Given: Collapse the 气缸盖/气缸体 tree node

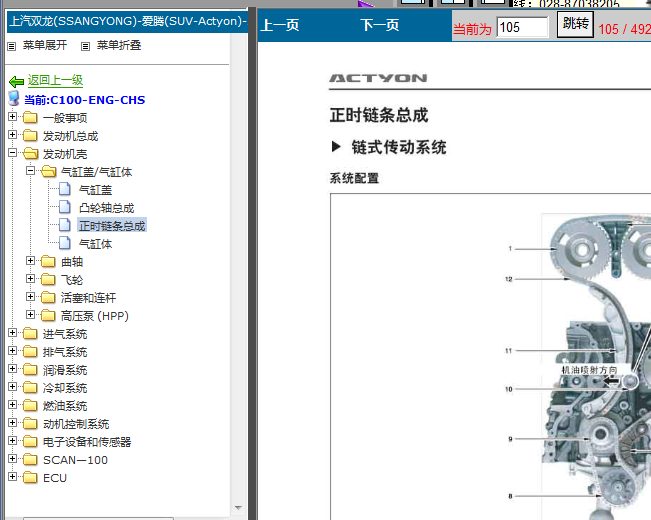Looking at the screenshot, I should pos(30,171).
